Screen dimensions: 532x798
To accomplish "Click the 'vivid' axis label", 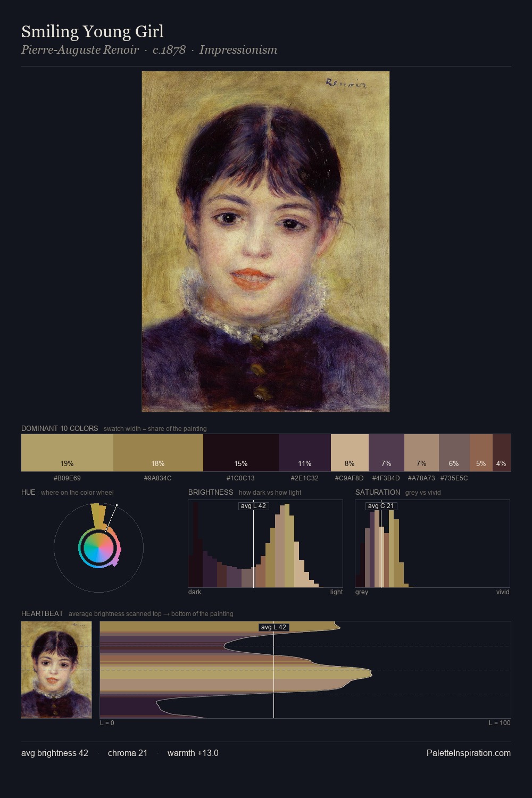I will point(503,592).
